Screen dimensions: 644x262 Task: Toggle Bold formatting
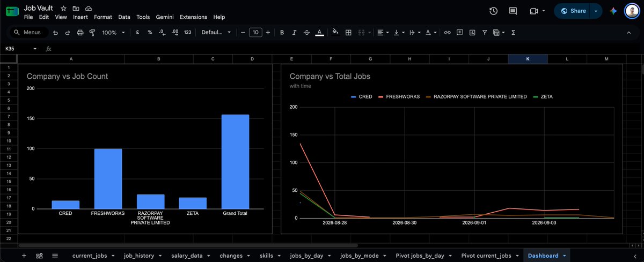tap(282, 33)
